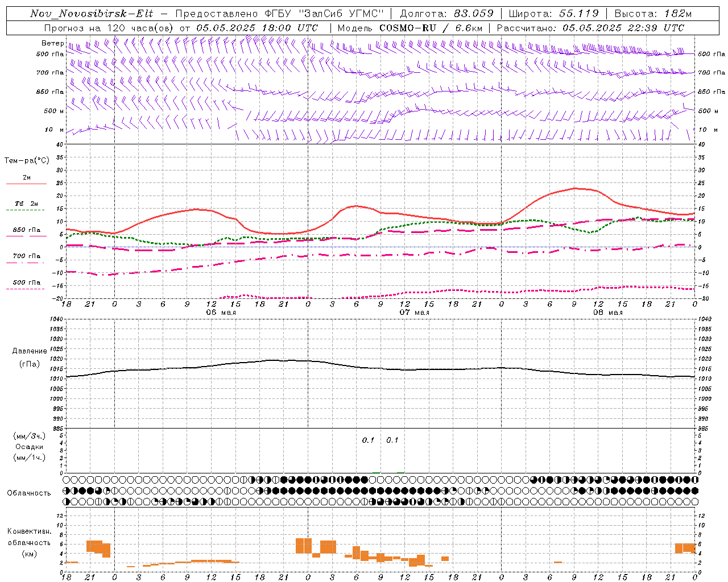The image size is (728, 582).
Task: Click the Ветер wind panel label
Action: [52, 43]
